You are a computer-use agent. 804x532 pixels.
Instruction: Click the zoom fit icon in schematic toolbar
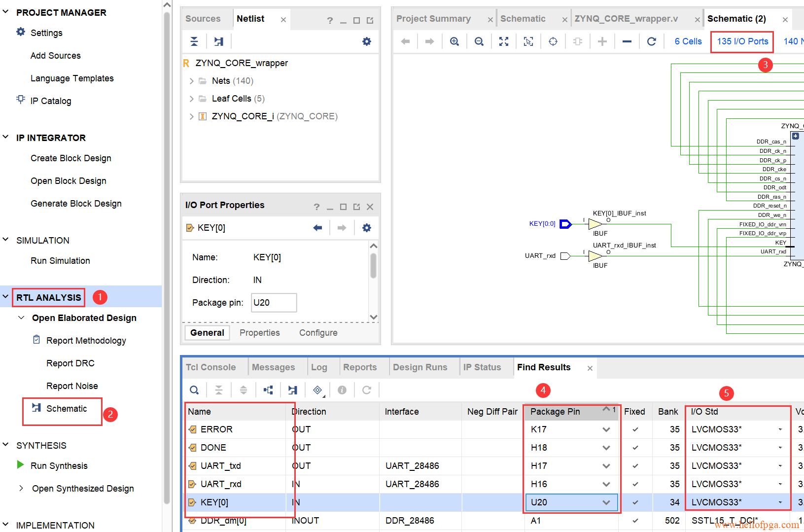tap(503, 41)
